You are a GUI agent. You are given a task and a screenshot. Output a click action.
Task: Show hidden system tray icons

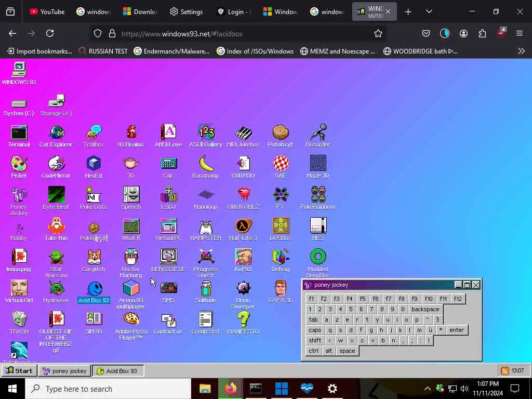pyautogui.click(x=427, y=389)
